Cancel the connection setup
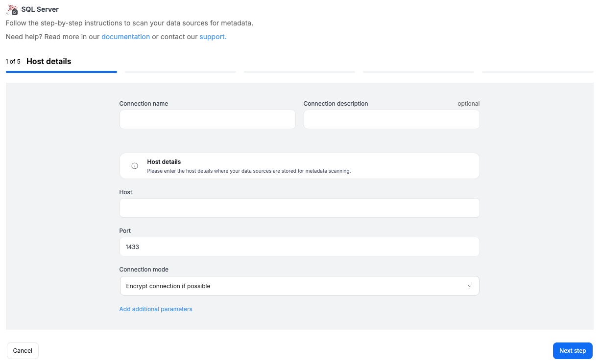Viewport: 600px width, 364px height. [23, 351]
